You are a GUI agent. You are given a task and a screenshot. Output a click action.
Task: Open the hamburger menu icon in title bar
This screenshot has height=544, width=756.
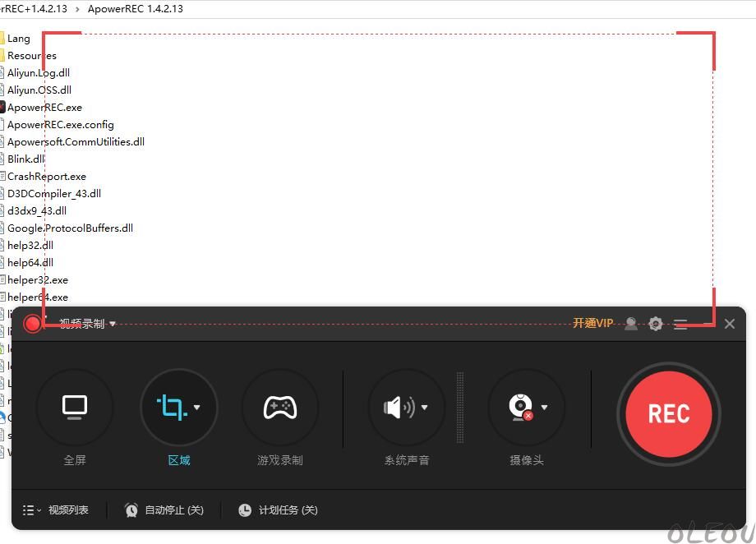coord(680,324)
